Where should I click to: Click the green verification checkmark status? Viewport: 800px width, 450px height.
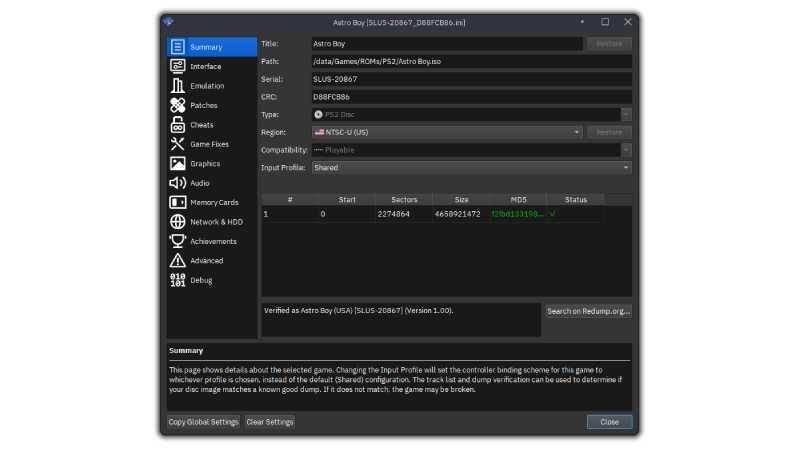click(x=552, y=214)
